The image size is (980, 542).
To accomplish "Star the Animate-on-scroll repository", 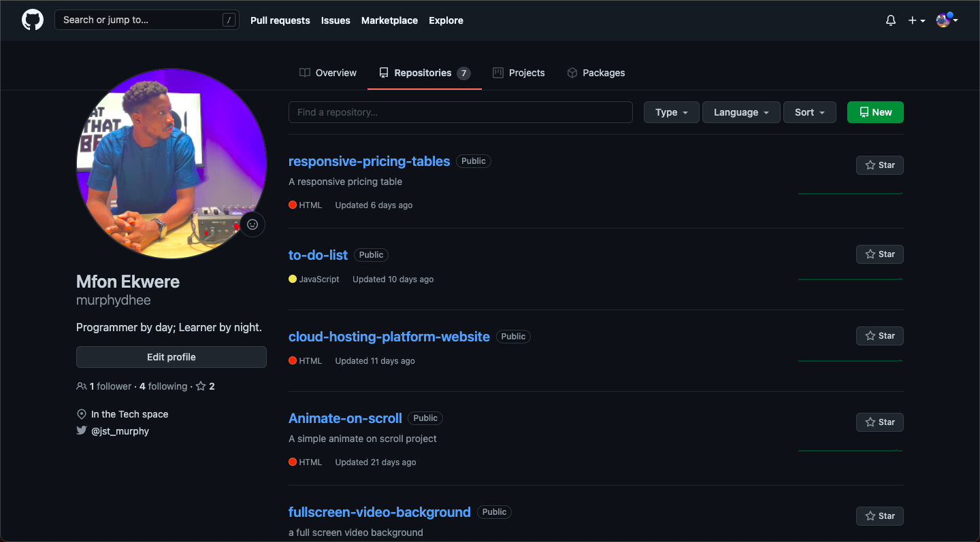I will click(x=879, y=422).
